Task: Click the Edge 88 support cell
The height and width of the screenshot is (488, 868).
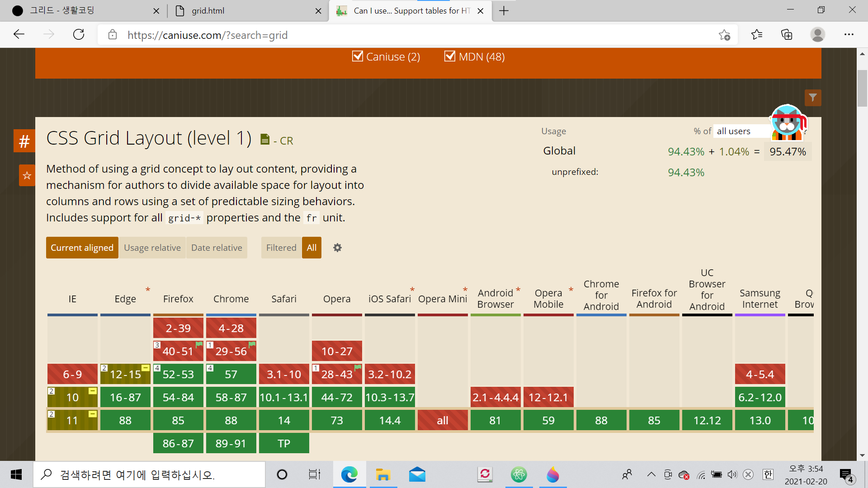Action: (x=125, y=420)
